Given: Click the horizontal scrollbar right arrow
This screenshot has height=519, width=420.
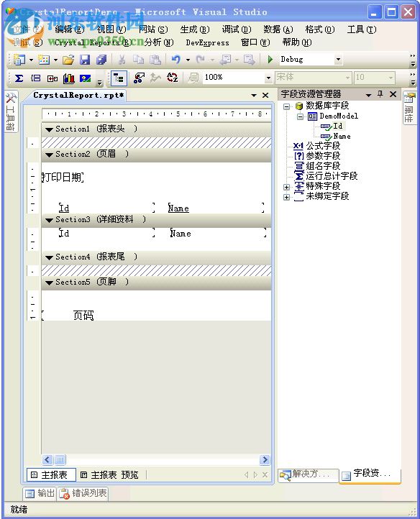Looking at the screenshot, I should tap(265, 460).
